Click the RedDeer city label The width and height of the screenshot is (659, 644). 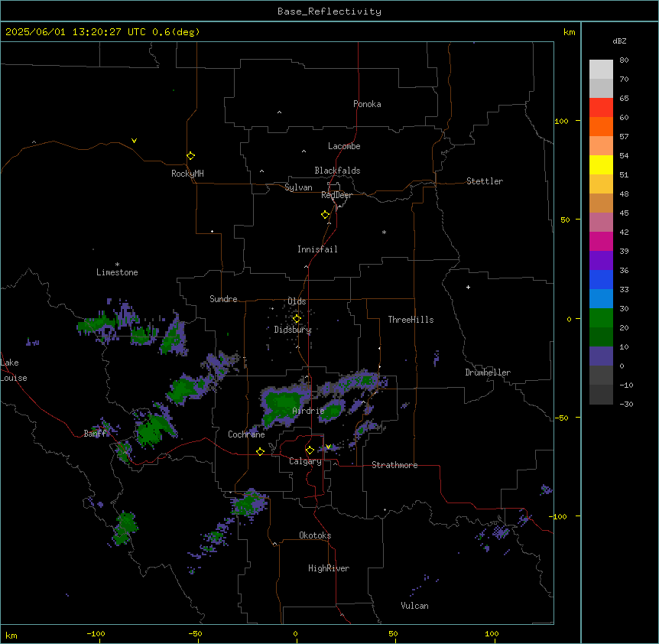point(336,195)
